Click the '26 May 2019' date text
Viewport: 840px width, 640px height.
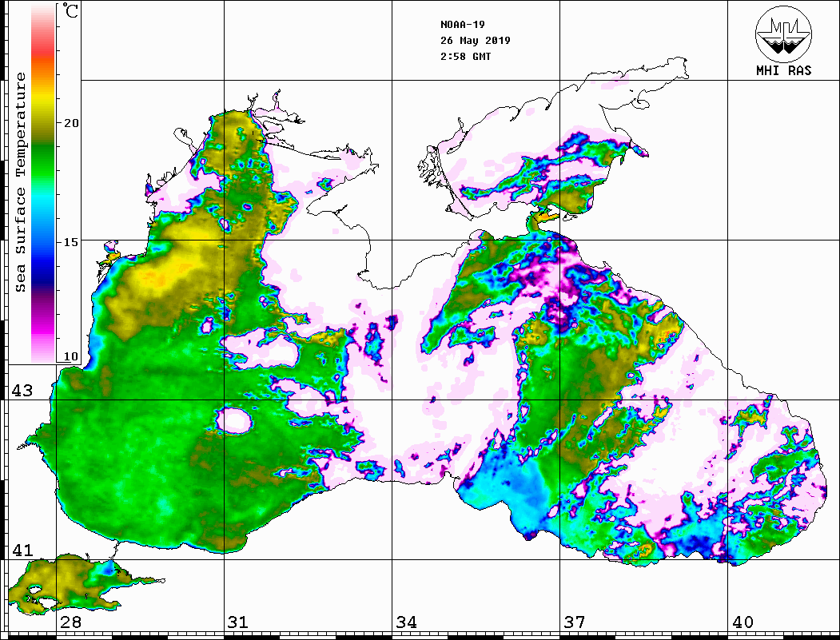476,41
